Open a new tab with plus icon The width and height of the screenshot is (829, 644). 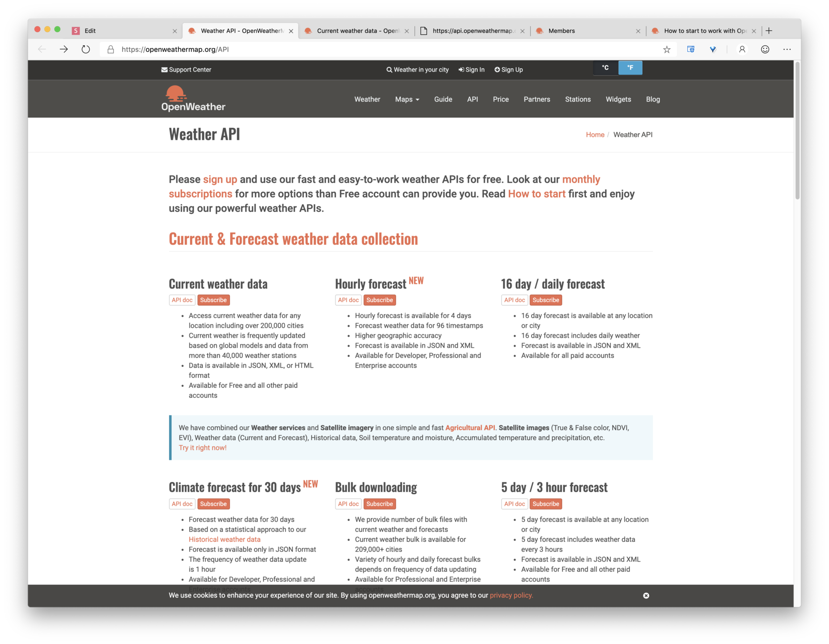point(769,31)
